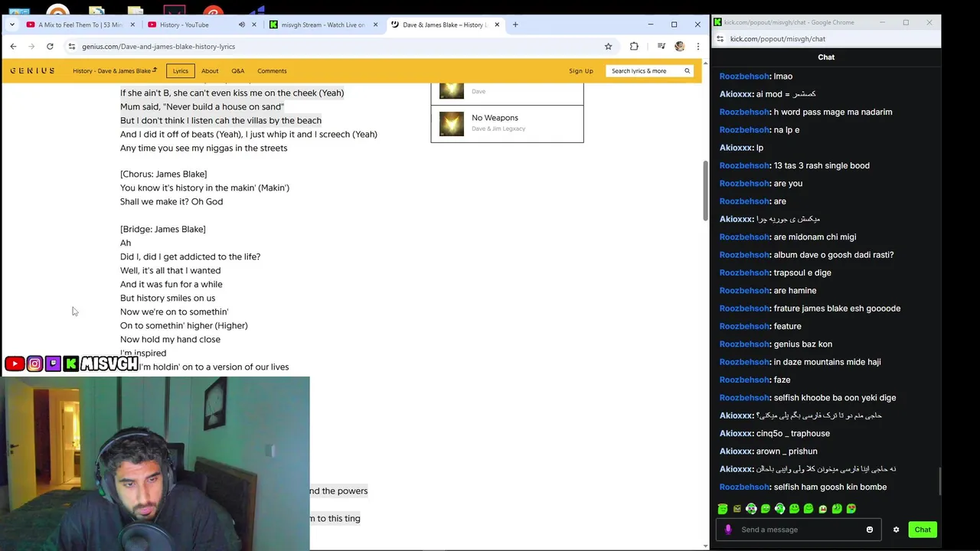Viewport: 980px width, 551px height.
Task: Open Chrome profile avatar
Action: pyautogui.click(x=679, y=46)
